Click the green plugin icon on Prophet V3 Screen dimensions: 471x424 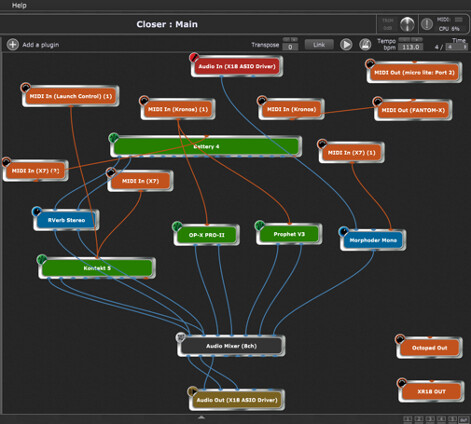click(x=259, y=225)
